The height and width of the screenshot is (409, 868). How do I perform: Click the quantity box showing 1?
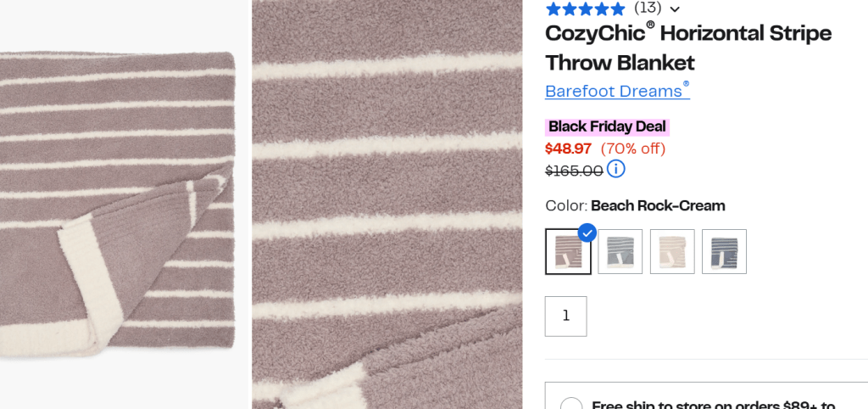(566, 316)
